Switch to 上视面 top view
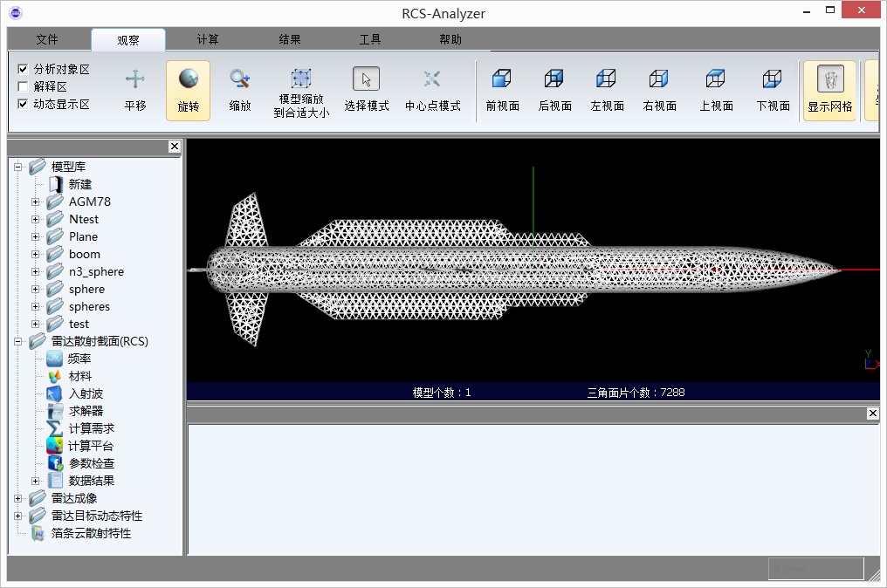Screen dimensions: 887x588 coord(716,91)
